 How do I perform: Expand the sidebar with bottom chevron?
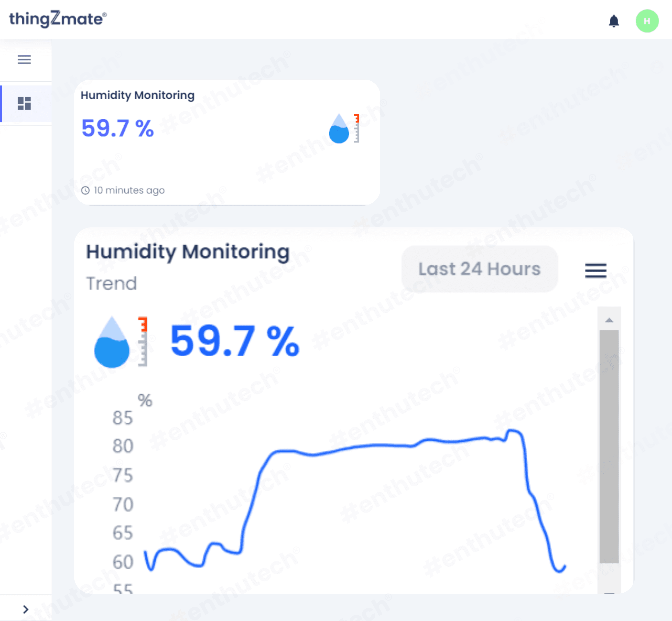pos(25,609)
